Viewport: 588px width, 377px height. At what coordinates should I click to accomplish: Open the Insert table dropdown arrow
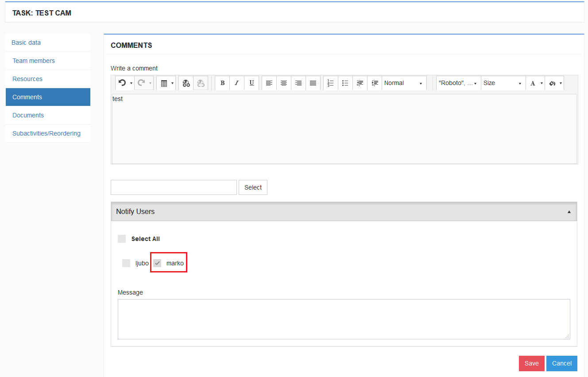tap(173, 83)
